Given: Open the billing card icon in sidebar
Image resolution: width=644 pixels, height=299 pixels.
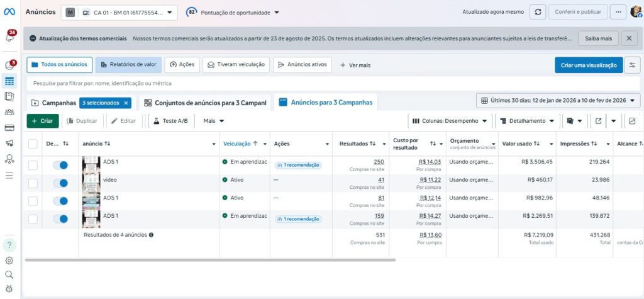Looking at the screenshot, I should pos(9,128).
